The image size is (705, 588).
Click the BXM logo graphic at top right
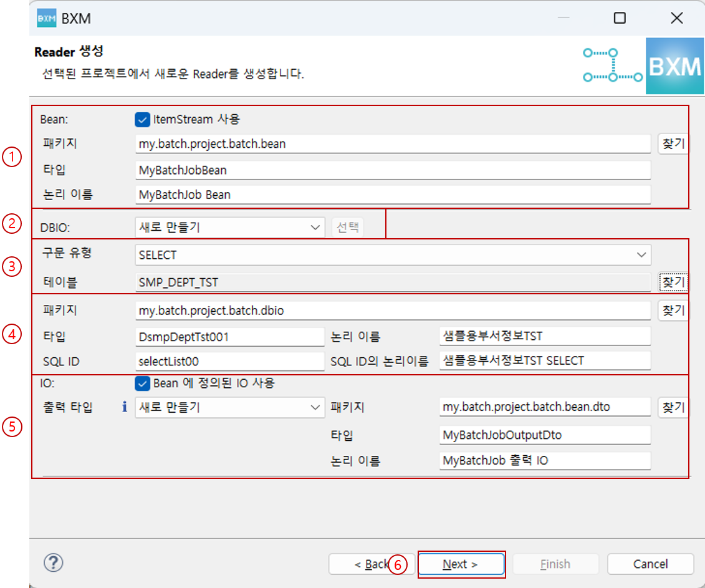(675, 65)
